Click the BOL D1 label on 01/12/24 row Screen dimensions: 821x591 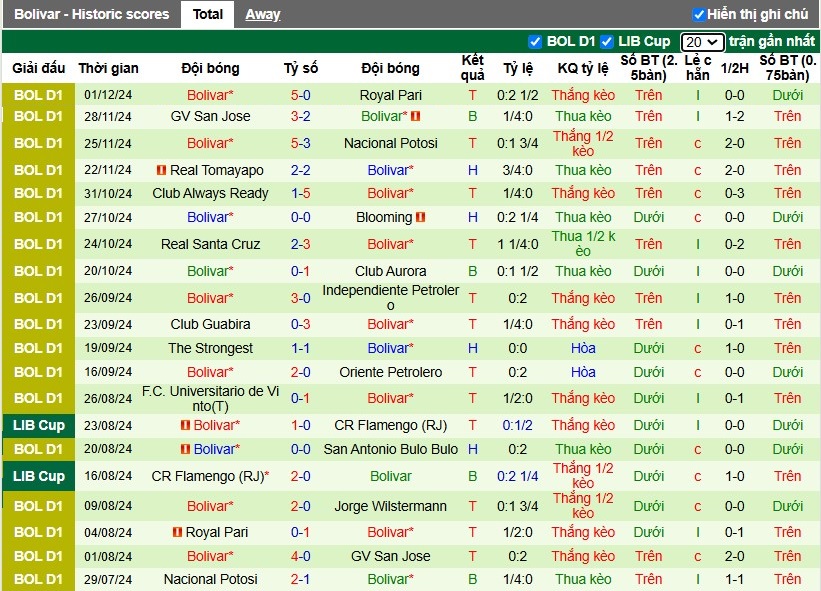tap(39, 95)
